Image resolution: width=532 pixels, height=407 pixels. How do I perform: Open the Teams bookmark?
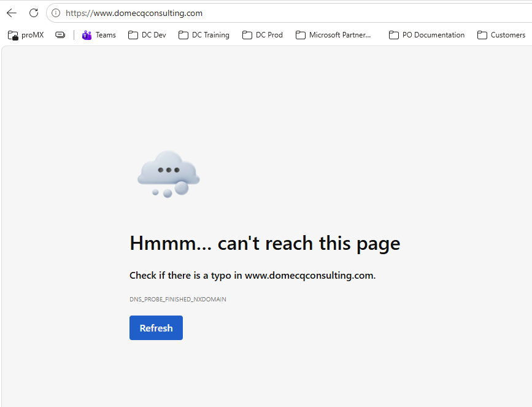click(x=99, y=35)
